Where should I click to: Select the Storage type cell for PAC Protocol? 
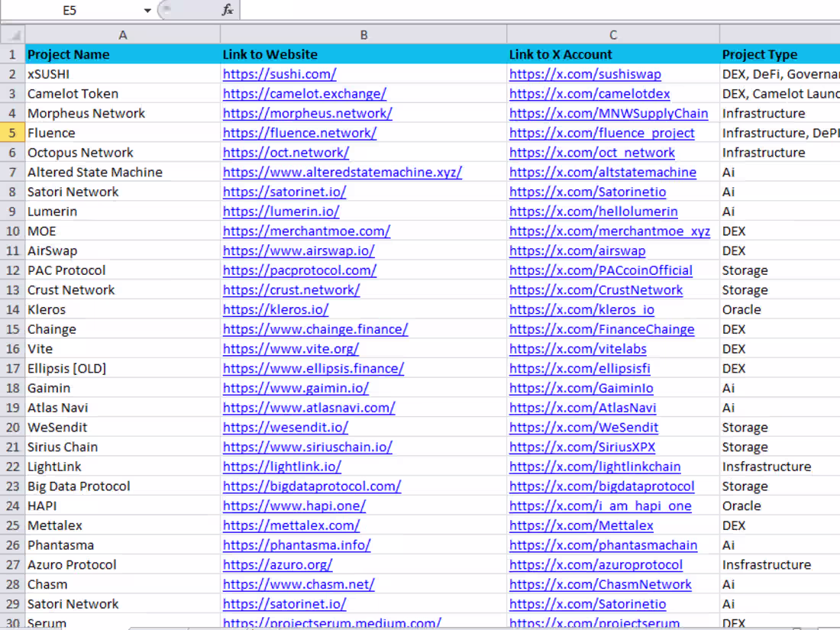click(780, 270)
